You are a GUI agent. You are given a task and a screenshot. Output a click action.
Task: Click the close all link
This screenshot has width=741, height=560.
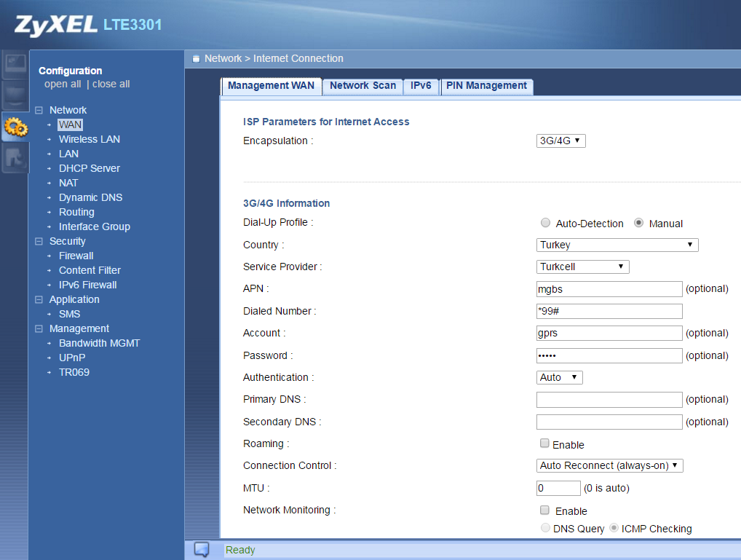tap(111, 84)
